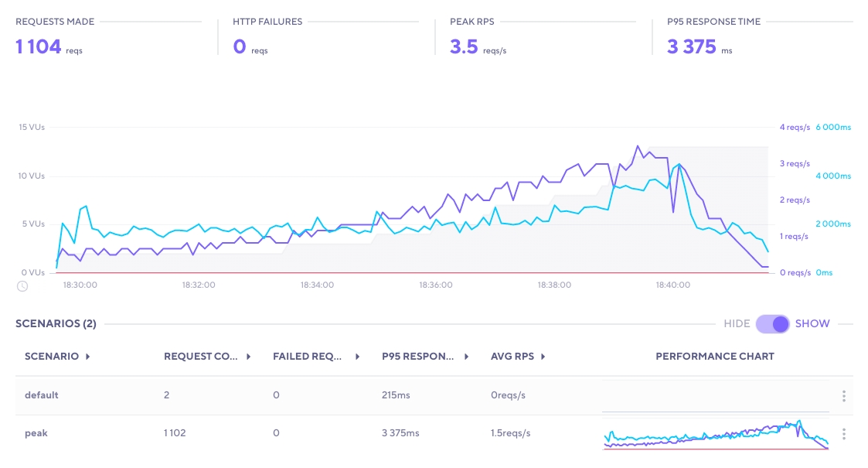The image size is (868, 468).
Task: Click the 3 375 ms P95 response time value
Action: (692, 46)
